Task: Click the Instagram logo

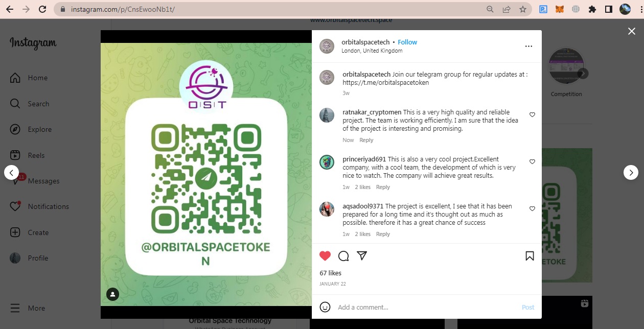Action: (x=33, y=43)
